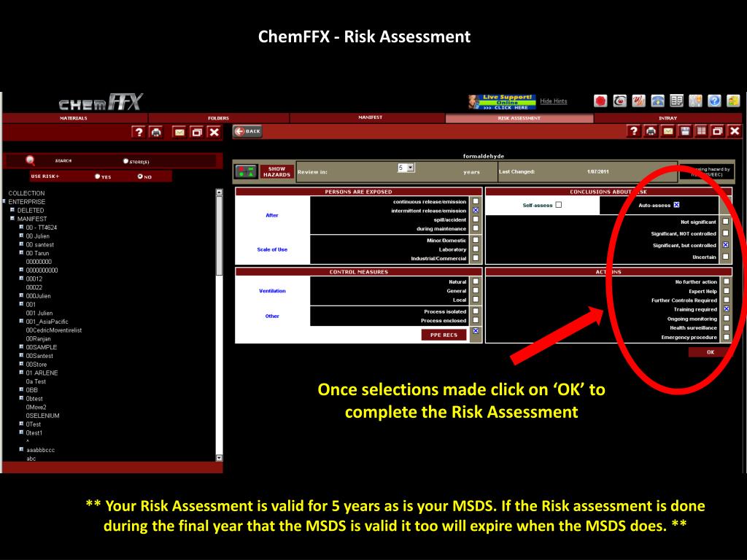This screenshot has width=747, height=560.
Task: Select the Store(s) radio button
Action: tap(125, 161)
